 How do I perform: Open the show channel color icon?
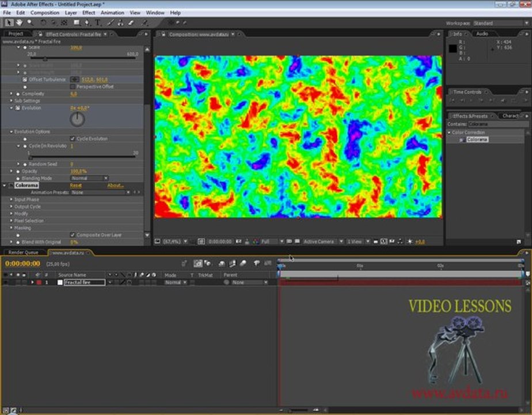point(256,242)
